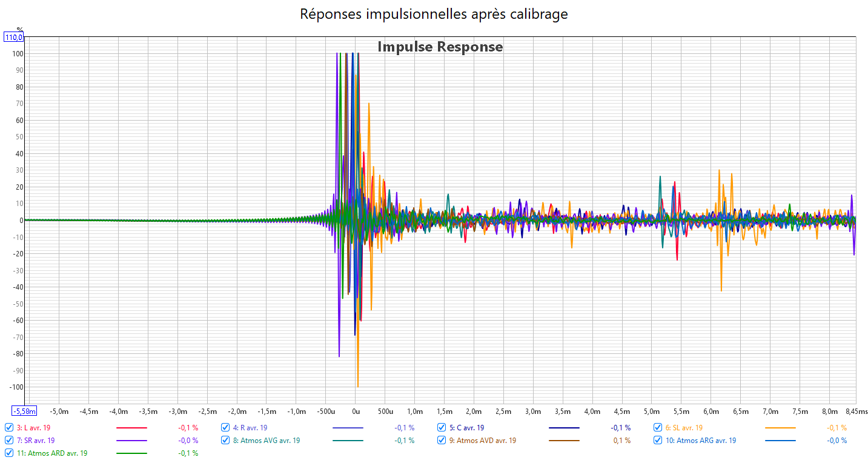Select the purple SR line color sample
This screenshot has height=460, width=868.
(131, 441)
